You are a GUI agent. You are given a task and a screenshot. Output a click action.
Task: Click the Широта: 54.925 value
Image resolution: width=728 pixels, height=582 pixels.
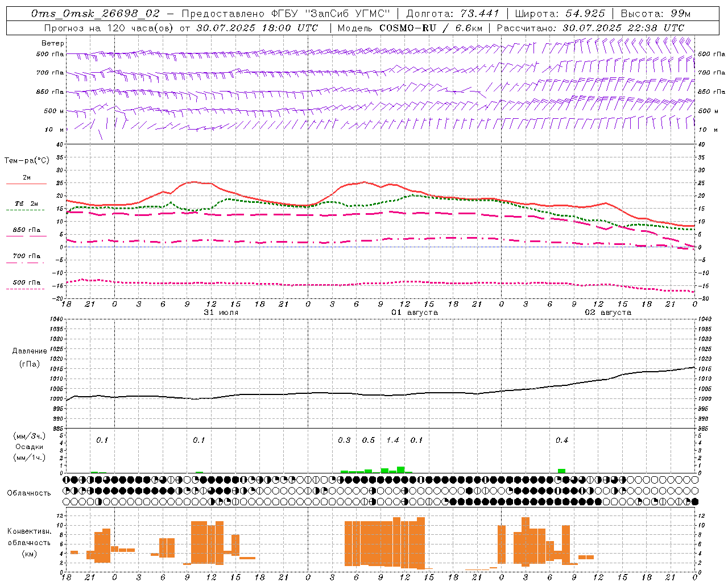560,13
